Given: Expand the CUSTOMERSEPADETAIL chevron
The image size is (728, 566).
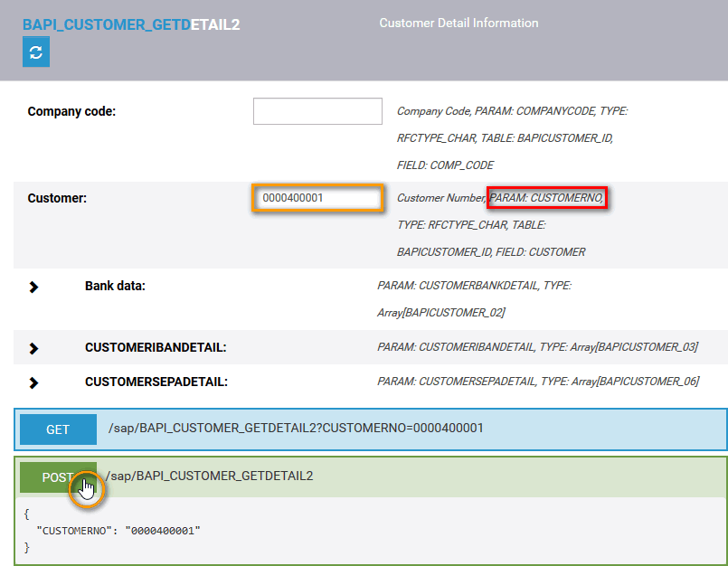Looking at the screenshot, I should [33, 382].
